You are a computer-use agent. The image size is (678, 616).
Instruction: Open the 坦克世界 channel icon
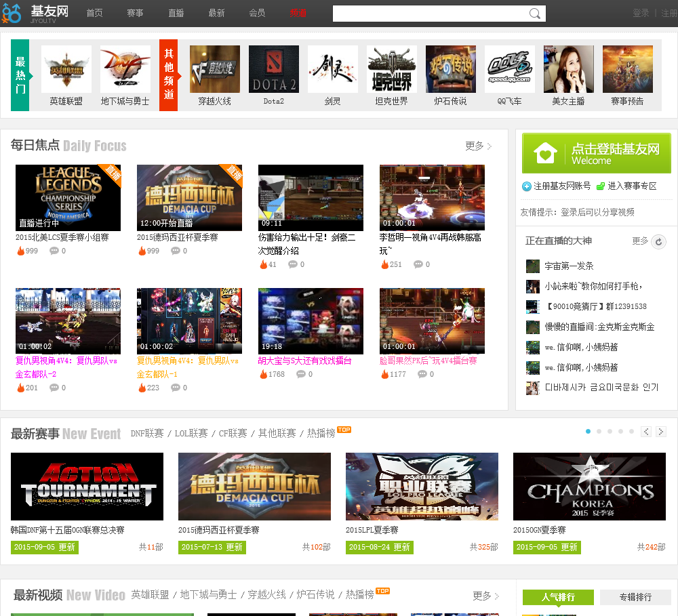(x=392, y=69)
